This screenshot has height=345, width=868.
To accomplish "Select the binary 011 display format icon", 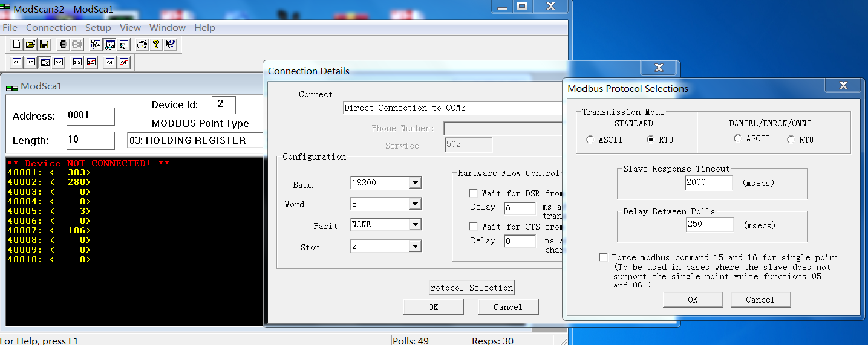I will coord(17,62).
